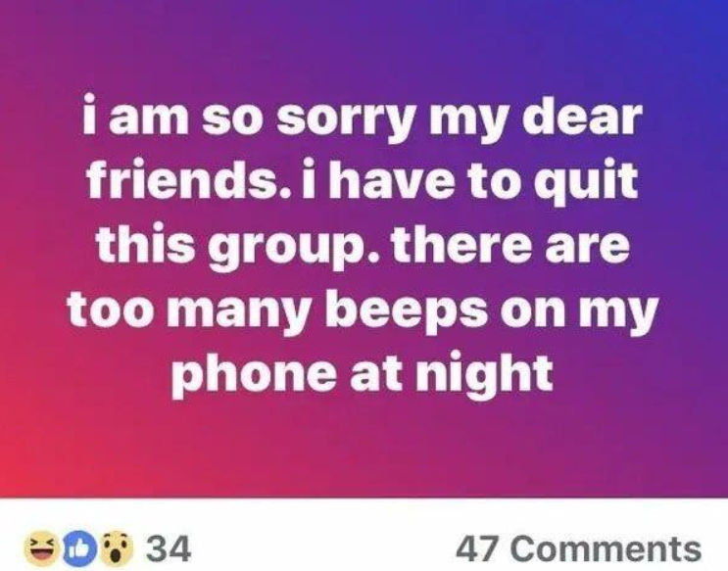
Task: Click the line "phone at night"
Action: coord(363,374)
